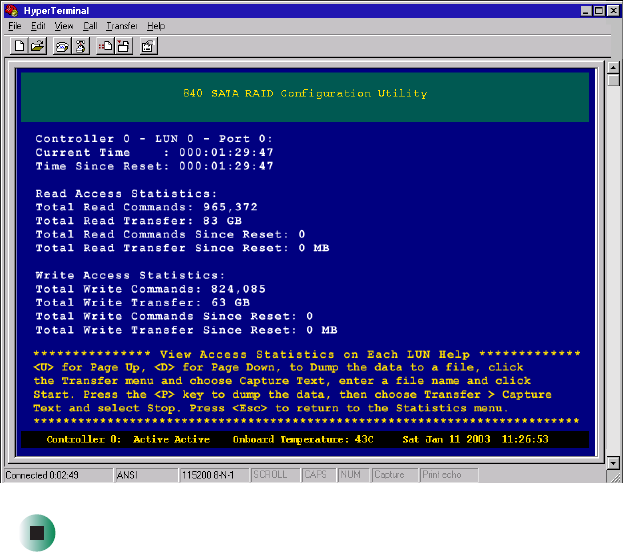The height and width of the screenshot is (552, 623).
Task: Close the HyperTerminal window
Action: tap(613, 11)
